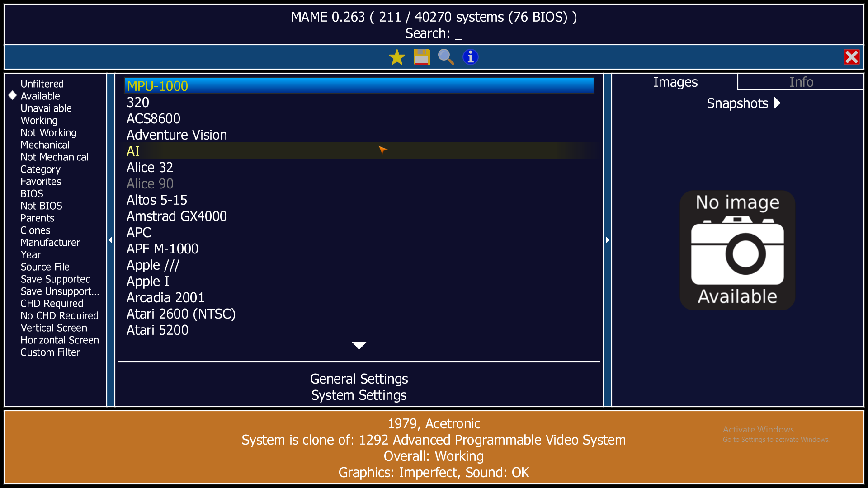The width and height of the screenshot is (868, 488).
Task: Toggle Unfiltered view in sidebar
Action: pyautogui.click(x=42, y=84)
